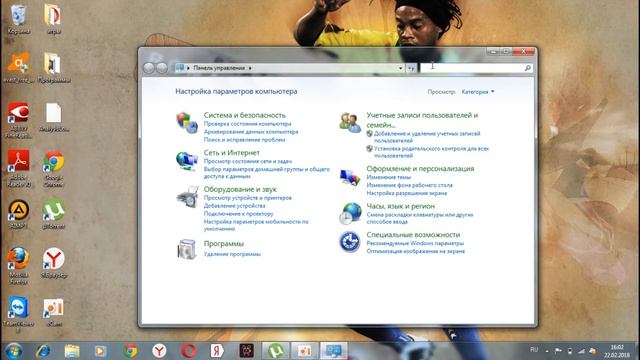640x360 pixels.
Task: Click Рекомендуемые Windows параметры link
Action: pyautogui.click(x=415, y=243)
